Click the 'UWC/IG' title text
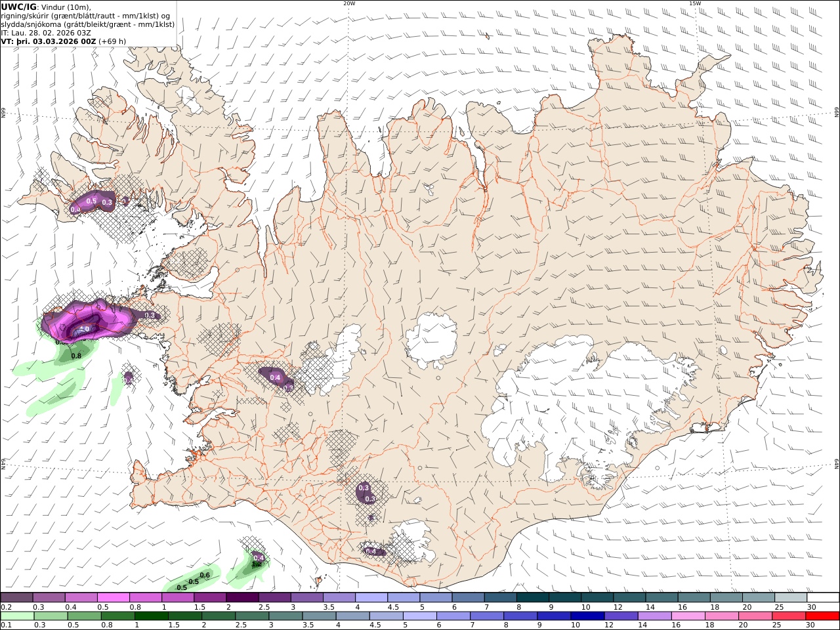 point(19,7)
